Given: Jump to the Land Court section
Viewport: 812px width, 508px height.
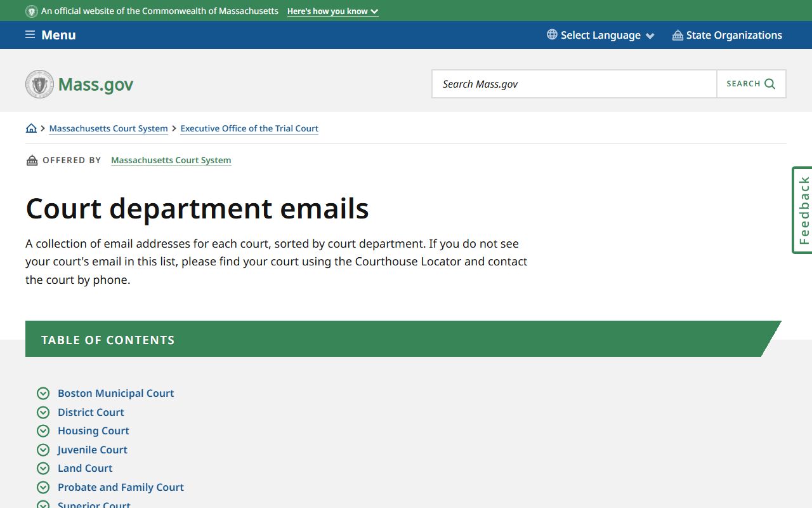Looking at the screenshot, I should [85, 469].
